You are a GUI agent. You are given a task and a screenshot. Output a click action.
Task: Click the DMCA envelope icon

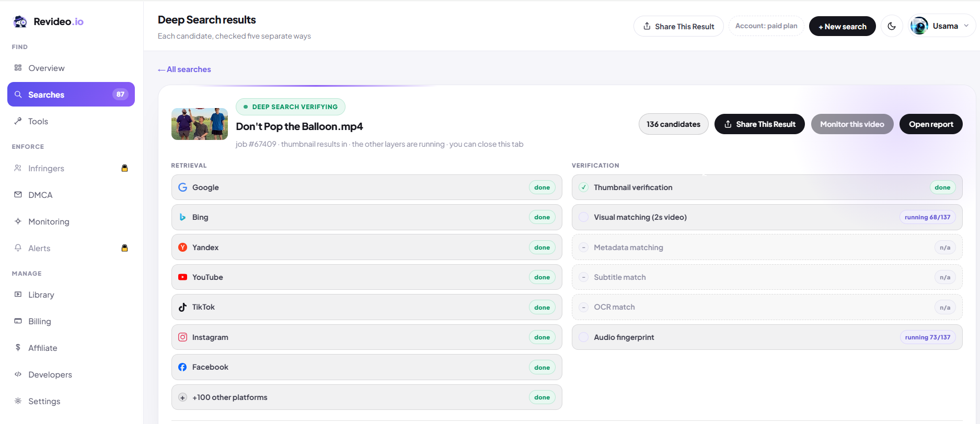[x=18, y=194]
